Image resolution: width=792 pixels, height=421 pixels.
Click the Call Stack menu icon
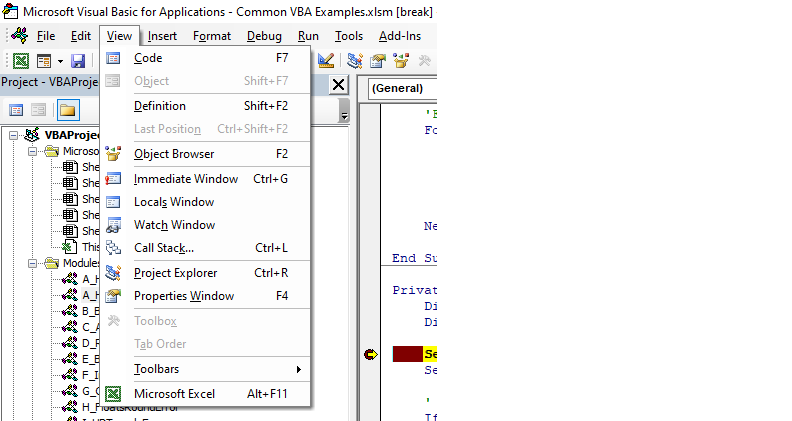pos(113,248)
